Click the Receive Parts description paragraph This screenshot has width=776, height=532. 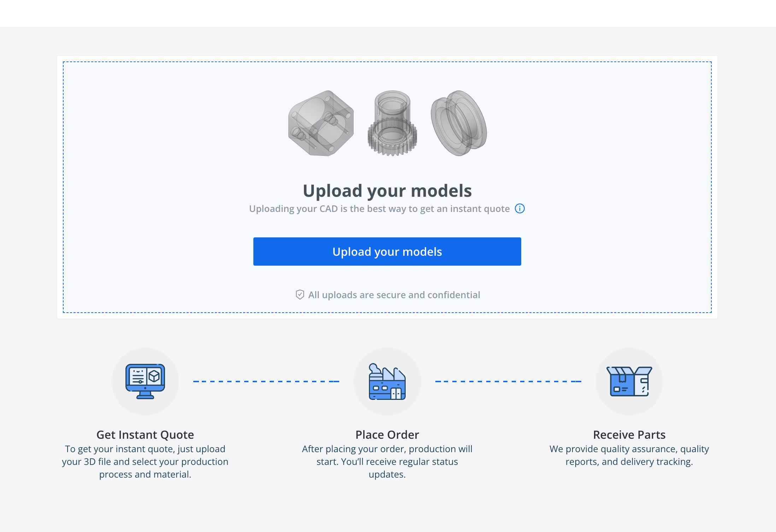tap(629, 455)
